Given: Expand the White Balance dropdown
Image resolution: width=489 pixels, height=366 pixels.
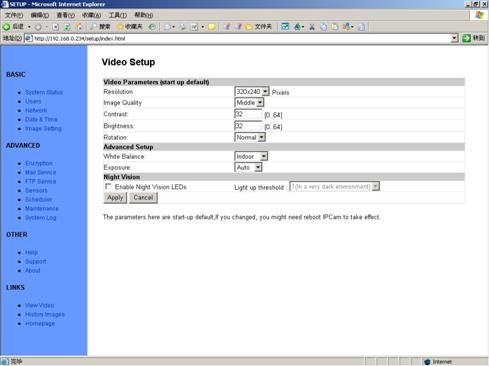Looking at the screenshot, I should [251, 156].
